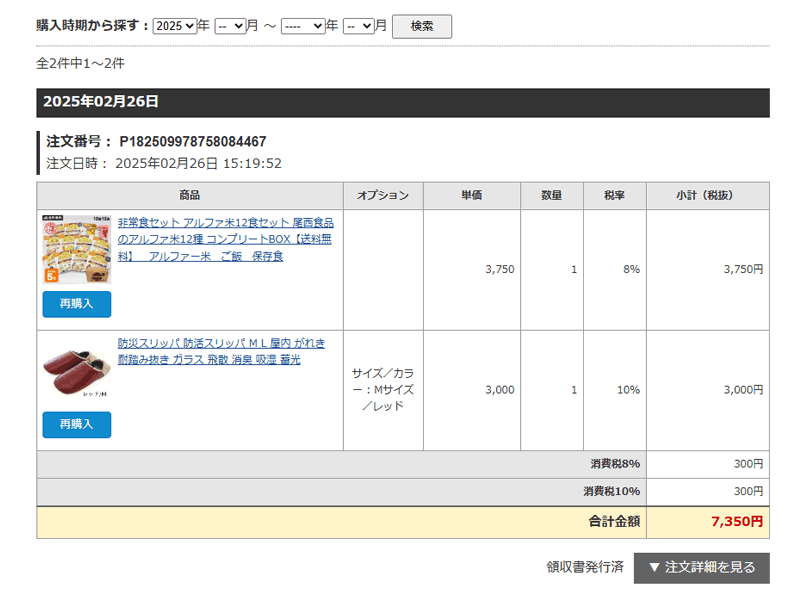Click the 領収書発行済 receipt status text

point(584,567)
